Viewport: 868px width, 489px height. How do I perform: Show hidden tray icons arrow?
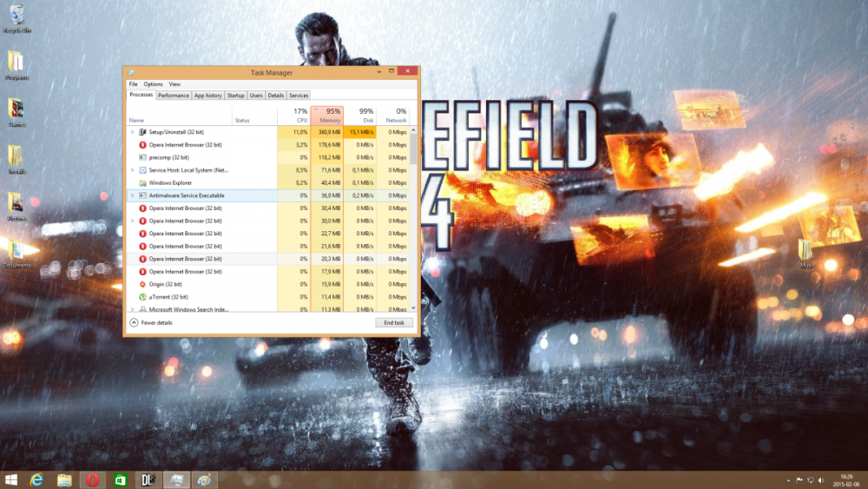[x=788, y=480]
